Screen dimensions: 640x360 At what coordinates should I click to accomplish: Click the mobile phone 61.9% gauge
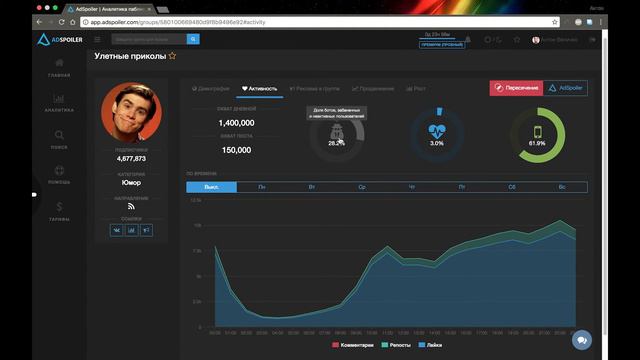tap(537, 135)
